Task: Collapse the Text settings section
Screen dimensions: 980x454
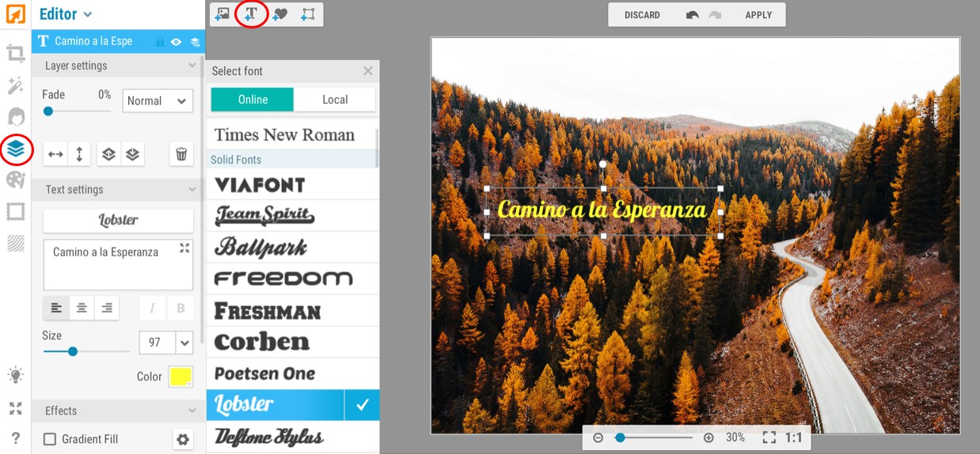Action: [x=192, y=190]
